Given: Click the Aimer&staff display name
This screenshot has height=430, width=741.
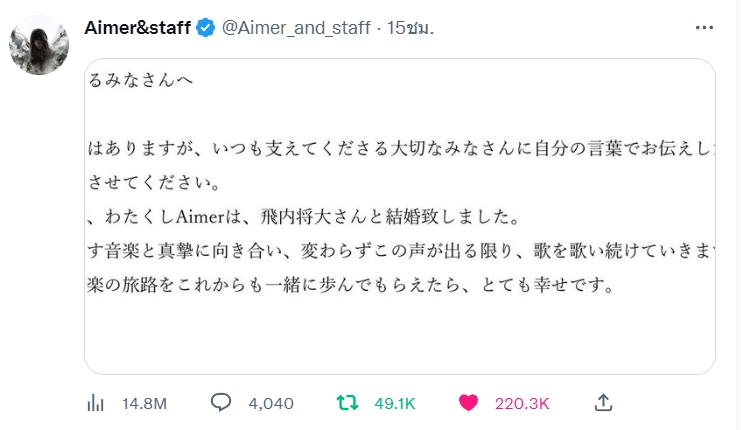Looking at the screenshot, I should click(138, 28).
